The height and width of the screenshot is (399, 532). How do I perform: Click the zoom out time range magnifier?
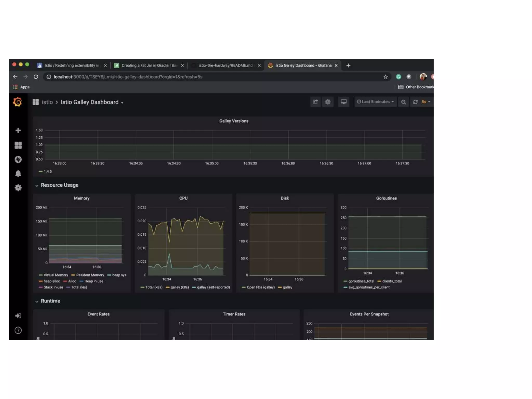pyautogui.click(x=403, y=102)
